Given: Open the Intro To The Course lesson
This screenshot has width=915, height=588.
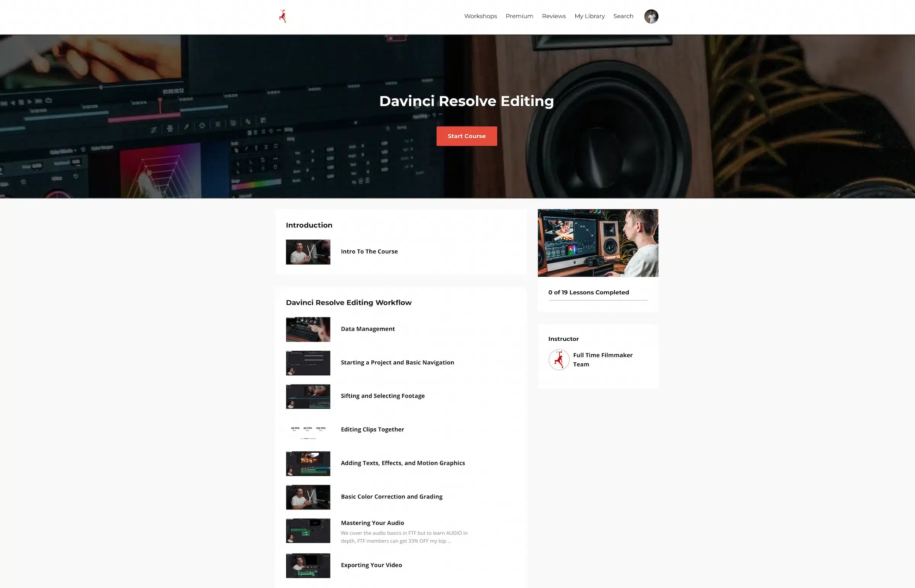Looking at the screenshot, I should coord(369,251).
